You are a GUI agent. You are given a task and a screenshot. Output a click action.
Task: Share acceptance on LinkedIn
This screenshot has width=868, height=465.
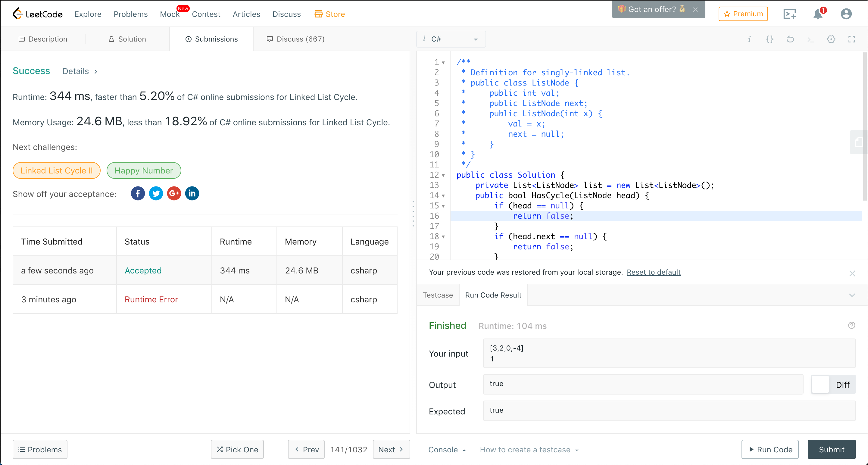(x=192, y=193)
